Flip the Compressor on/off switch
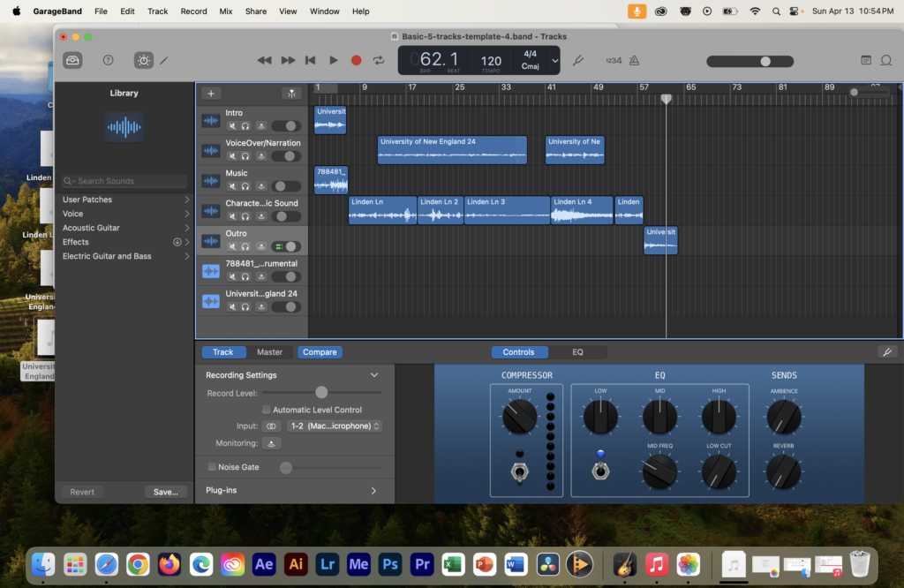 click(520, 472)
